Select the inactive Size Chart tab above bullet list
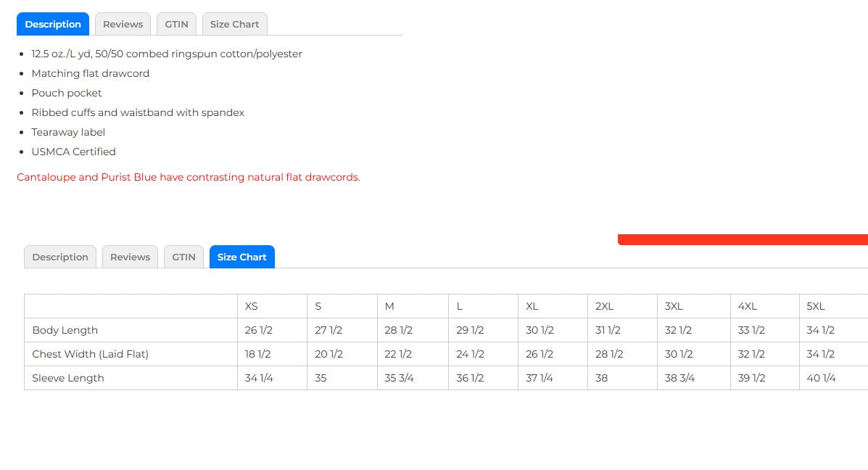 [x=234, y=24]
